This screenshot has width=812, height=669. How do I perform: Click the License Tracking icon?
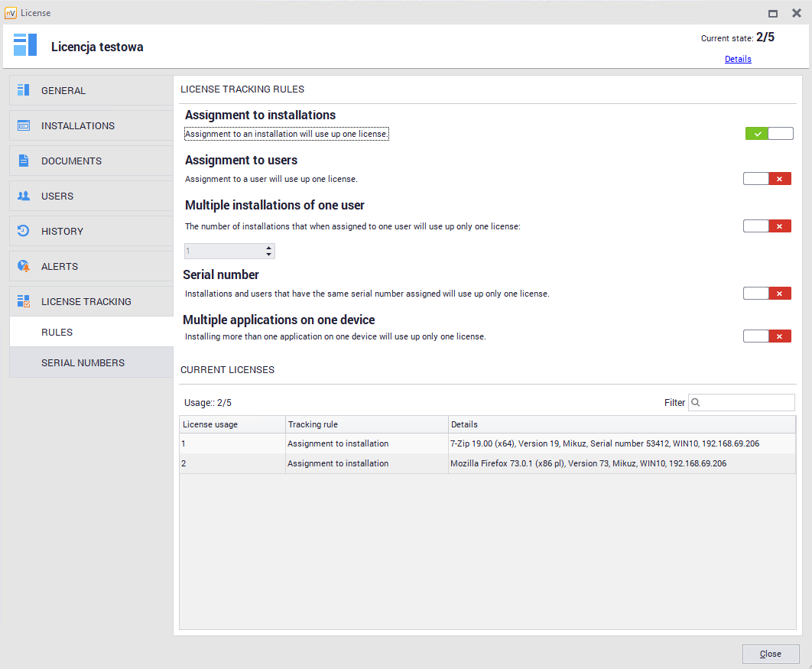pos(24,301)
